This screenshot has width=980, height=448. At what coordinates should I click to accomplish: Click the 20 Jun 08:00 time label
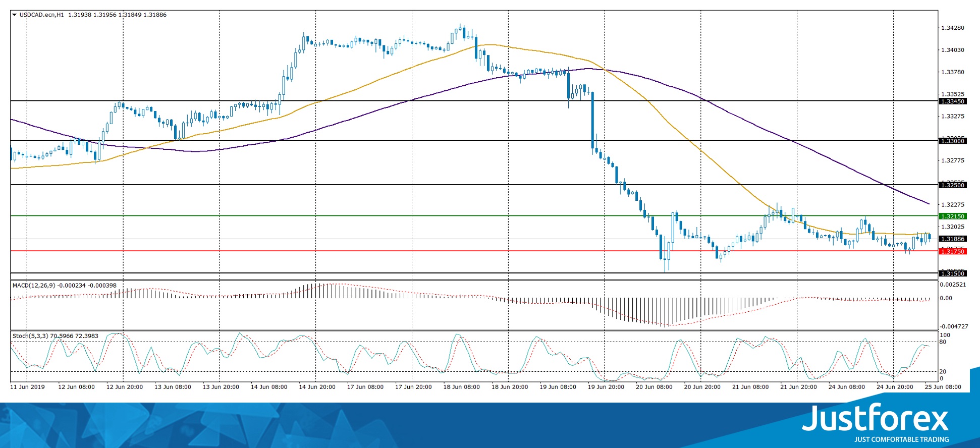pyautogui.click(x=654, y=387)
